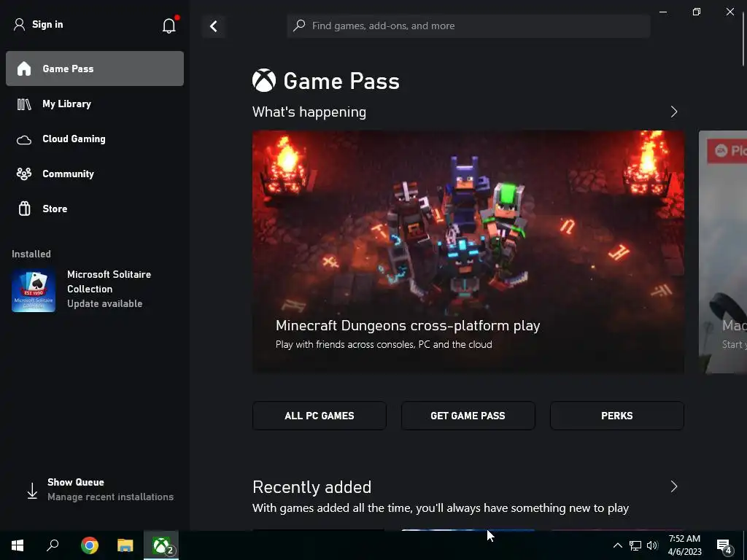Click Microsoft Solitaire Collection Update available text

(x=109, y=289)
